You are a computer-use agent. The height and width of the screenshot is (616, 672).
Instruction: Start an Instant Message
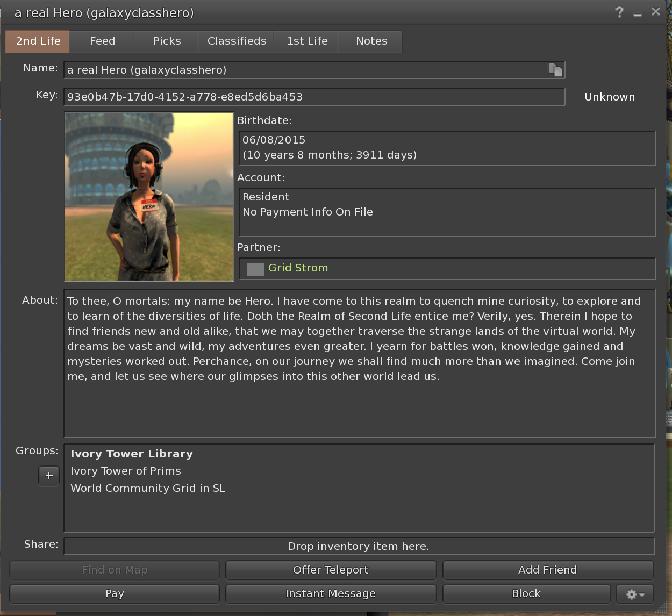pyautogui.click(x=331, y=594)
